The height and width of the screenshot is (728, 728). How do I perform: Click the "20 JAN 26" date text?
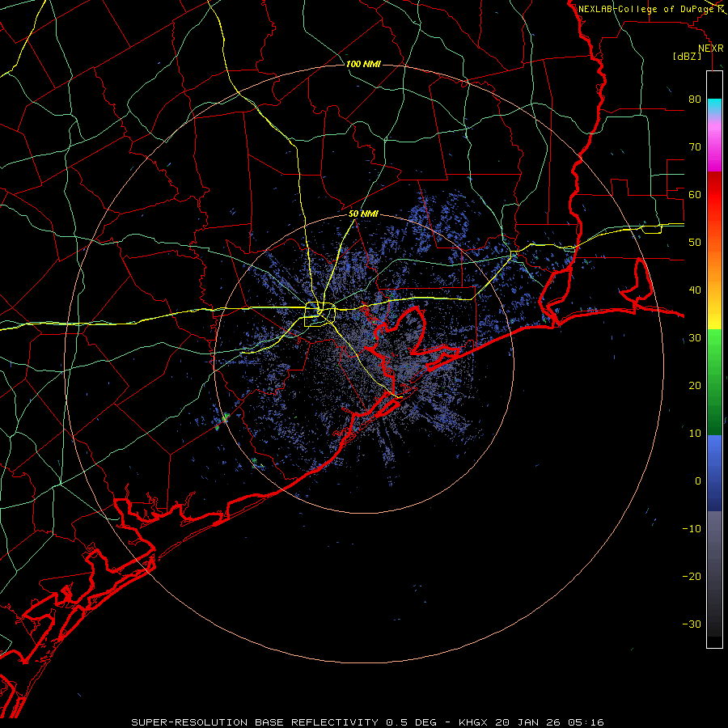pos(529,722)
